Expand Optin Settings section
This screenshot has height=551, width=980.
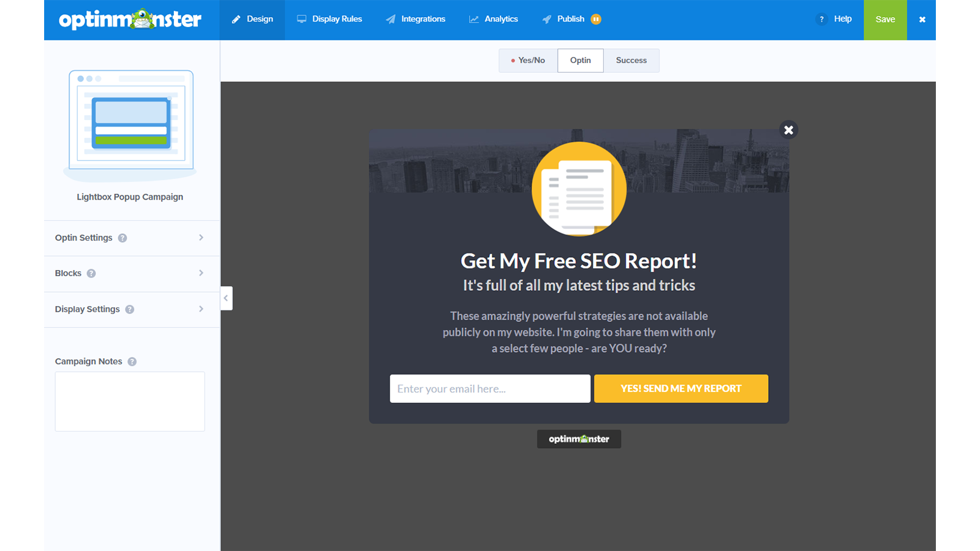click(x=132, y=238)
